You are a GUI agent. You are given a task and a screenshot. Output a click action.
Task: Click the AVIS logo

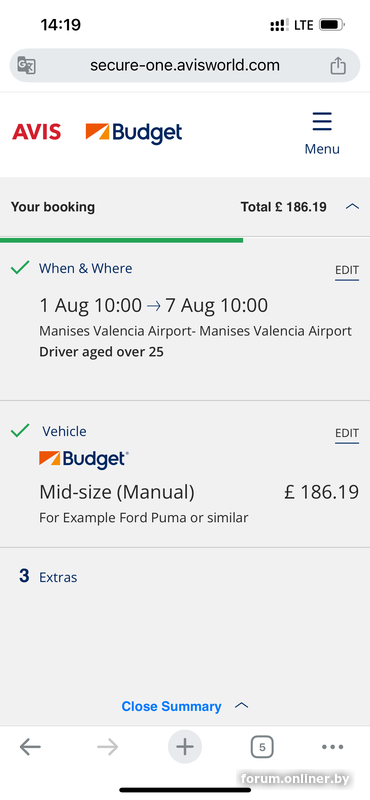pyautogui.click(x=37, y=132)
